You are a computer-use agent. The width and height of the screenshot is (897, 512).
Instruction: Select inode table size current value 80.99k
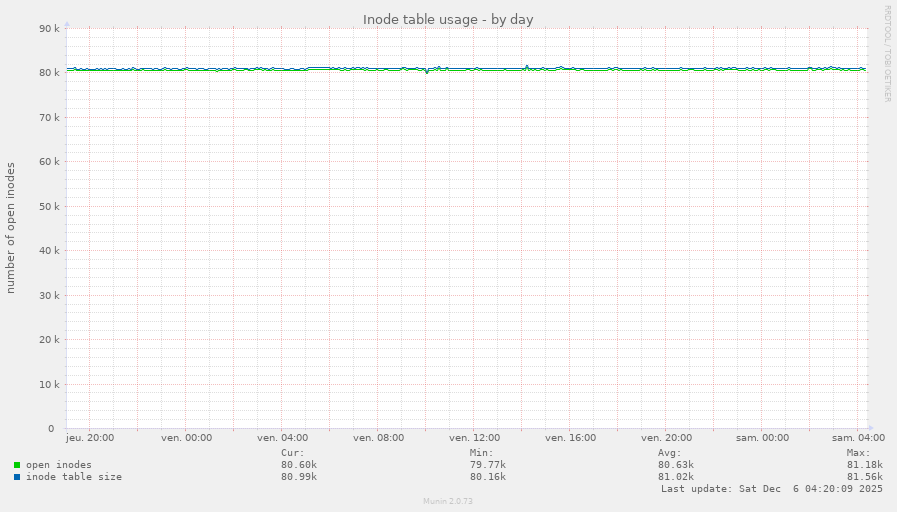(x=299, y=477)
